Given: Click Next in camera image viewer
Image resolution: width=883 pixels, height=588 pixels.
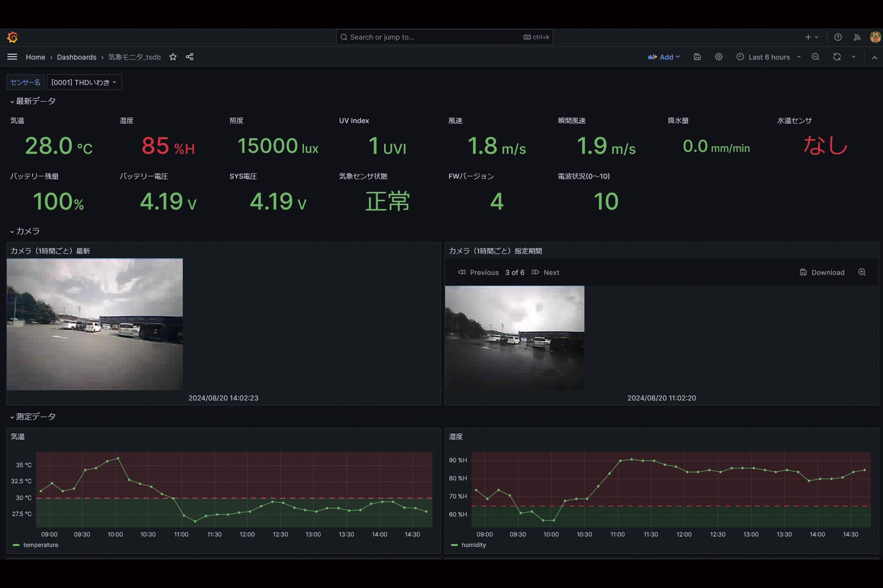Looking at the screenshot, I should (x=546, y=273).
